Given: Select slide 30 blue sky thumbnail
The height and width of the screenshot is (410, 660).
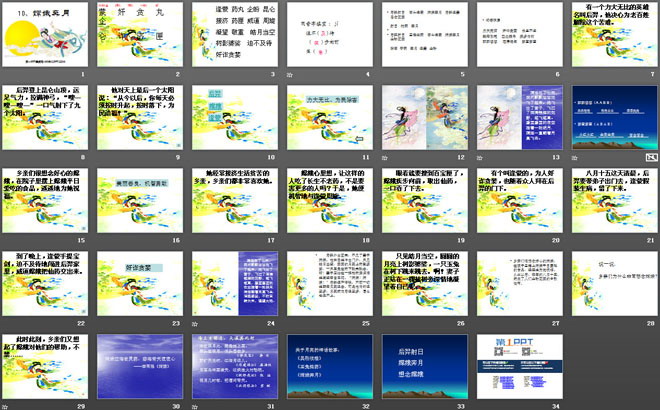Looking at the screenshot, I should [140, 366].
